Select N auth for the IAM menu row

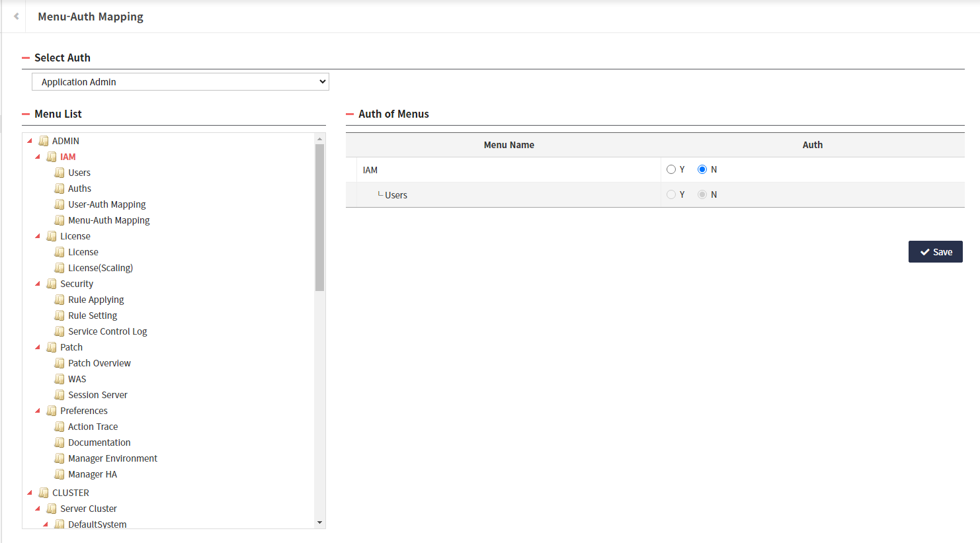click(x=702, y=169)
